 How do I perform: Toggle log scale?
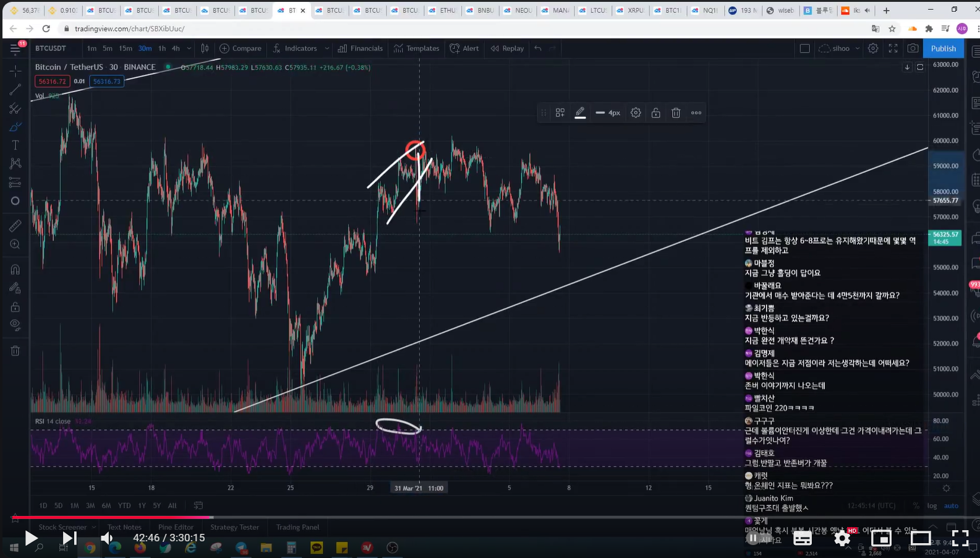(932, 505)
